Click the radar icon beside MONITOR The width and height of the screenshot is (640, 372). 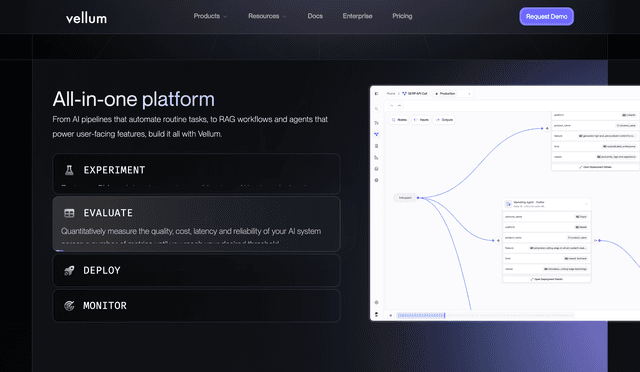(x=69, y=305)
